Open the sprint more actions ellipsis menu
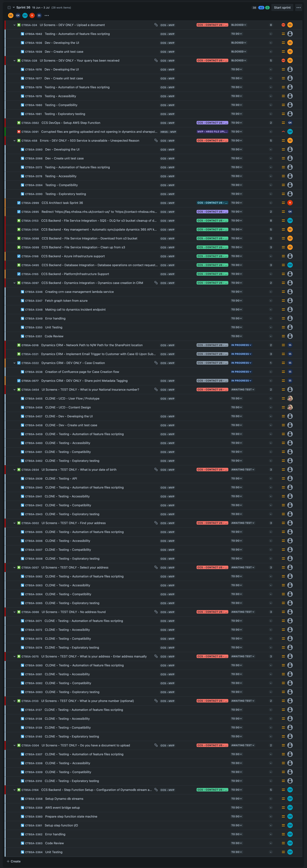 click(298, 7)
